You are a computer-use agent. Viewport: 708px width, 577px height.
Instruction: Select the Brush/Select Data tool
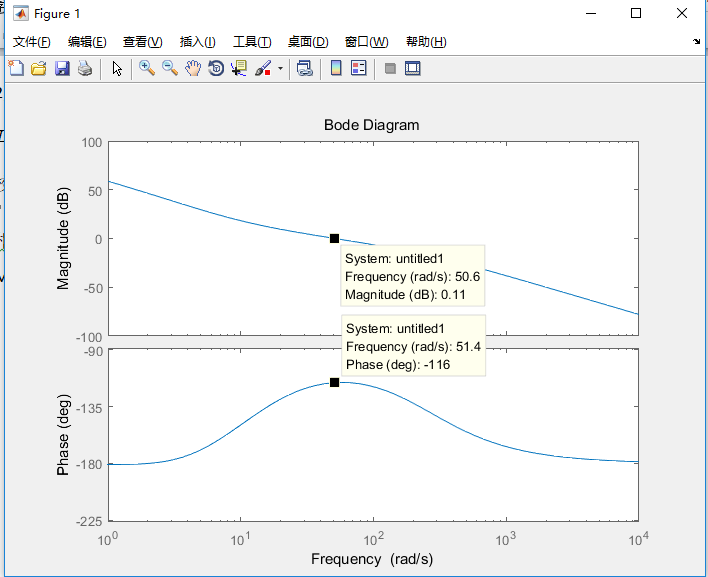click(x=263, y=69)
